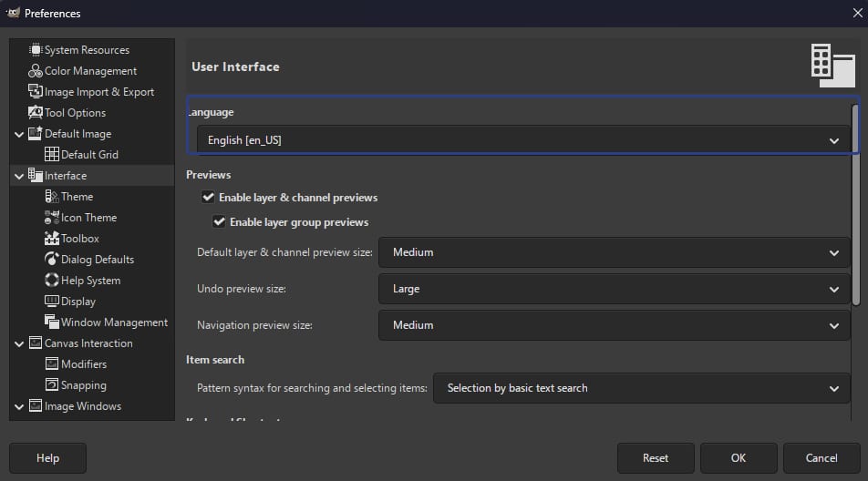Select System Resources in the sidebar

pos(87,50)
